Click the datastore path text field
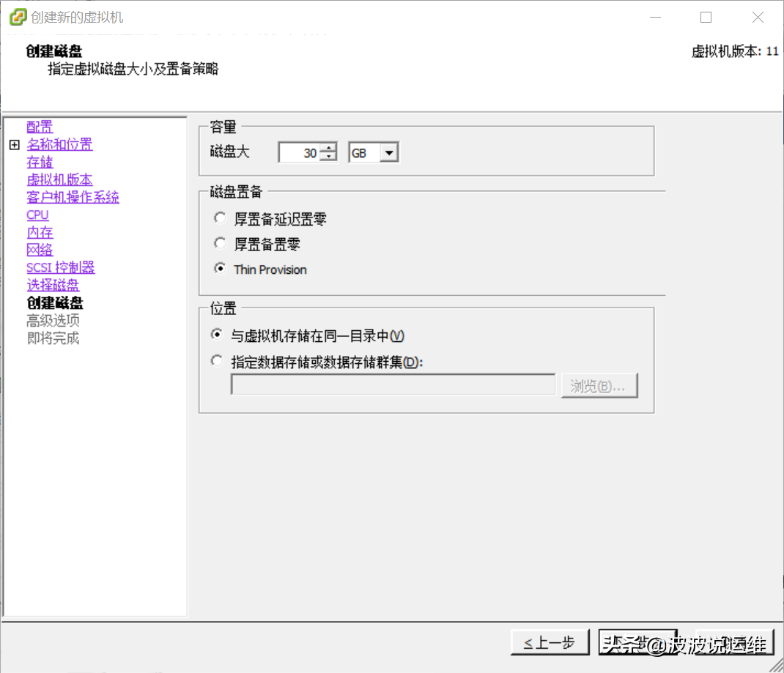 (393, 384)
